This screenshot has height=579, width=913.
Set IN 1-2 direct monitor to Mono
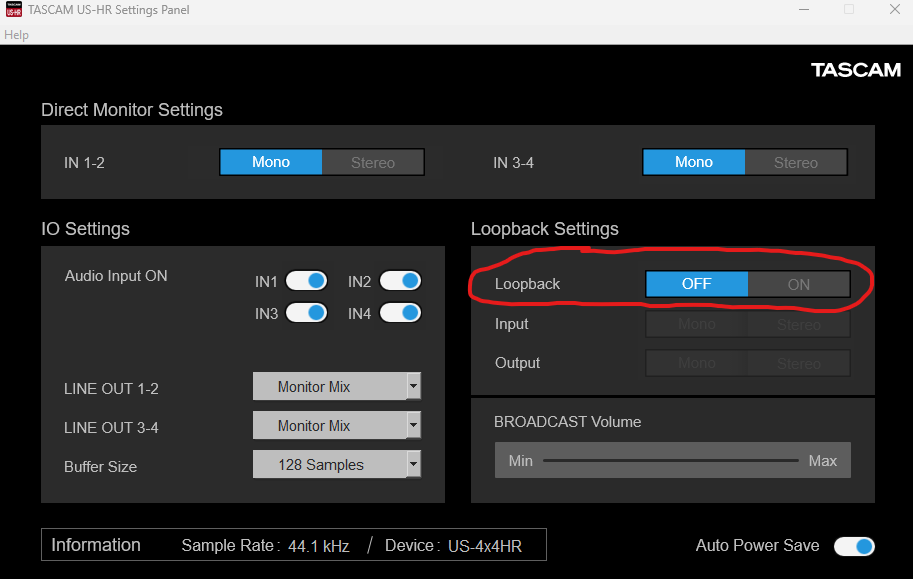(x=271, y=162)
